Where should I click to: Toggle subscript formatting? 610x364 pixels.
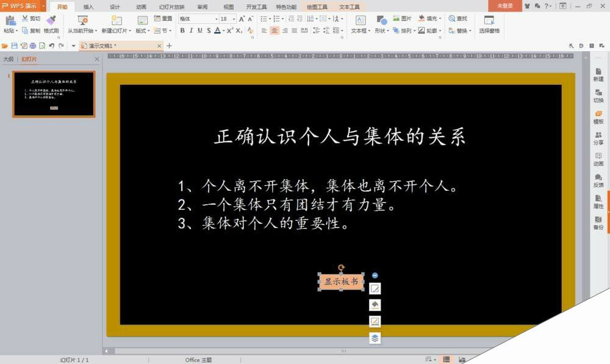tap(239, 30)
